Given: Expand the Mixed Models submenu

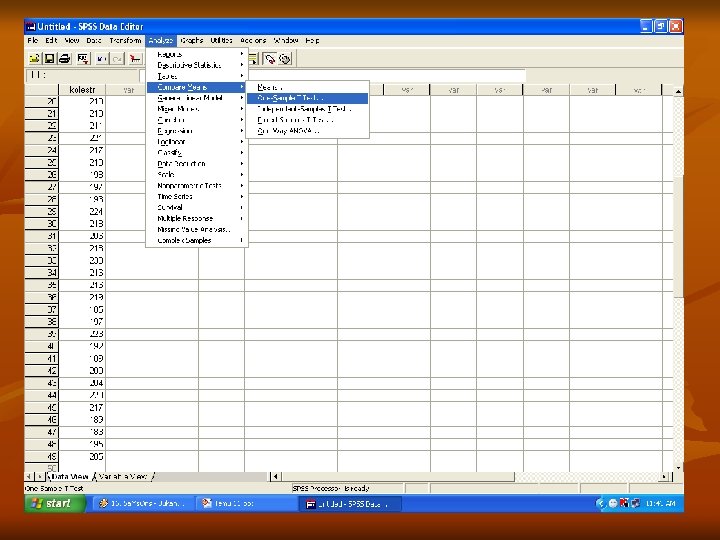Looking at the screenshot, I should click(x=197, y=109).
